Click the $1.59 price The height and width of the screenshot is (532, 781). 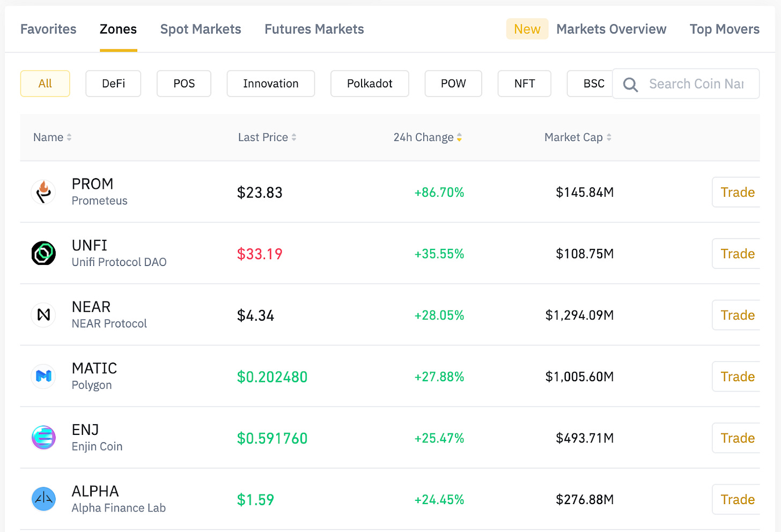(x=255, y=500)
